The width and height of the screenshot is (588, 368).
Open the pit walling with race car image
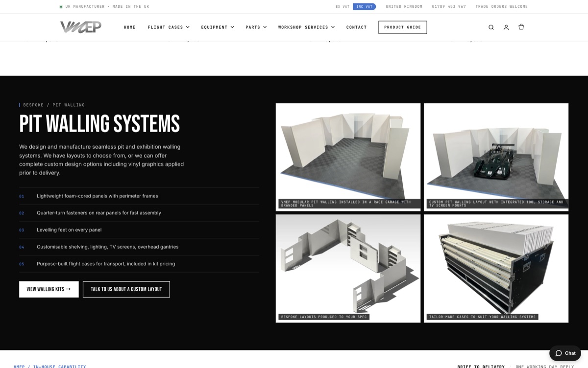[x=496, y=157]
